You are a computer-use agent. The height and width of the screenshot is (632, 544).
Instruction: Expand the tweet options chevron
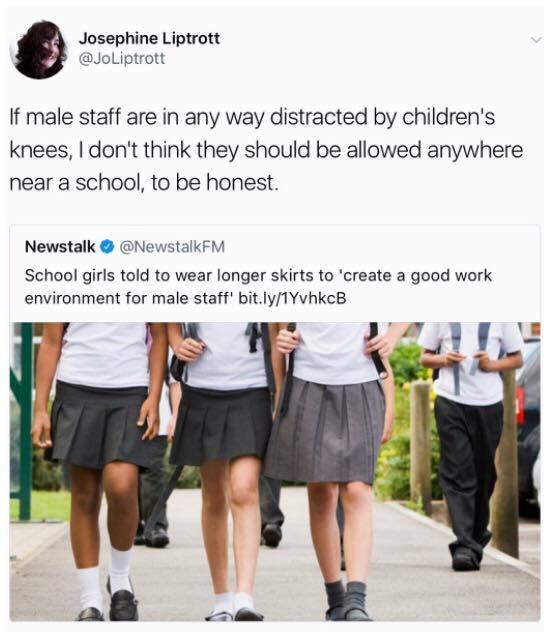point(536,40)
